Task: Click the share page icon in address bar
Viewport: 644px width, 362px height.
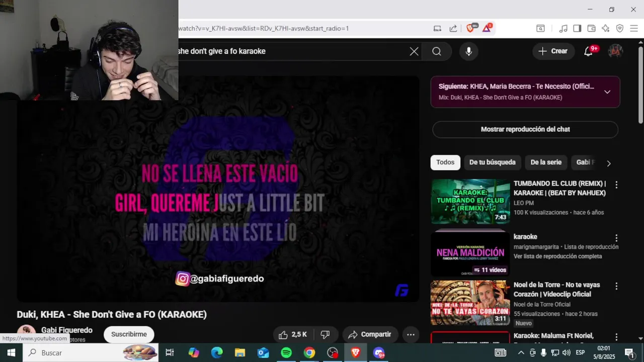Action: [453, 28]
